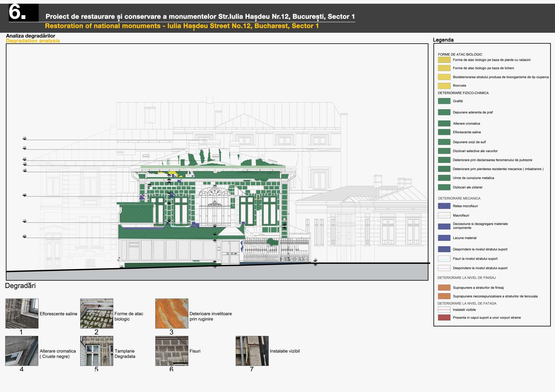Select the Retea microfisuri blue swatch

click(x=444, y=206)
